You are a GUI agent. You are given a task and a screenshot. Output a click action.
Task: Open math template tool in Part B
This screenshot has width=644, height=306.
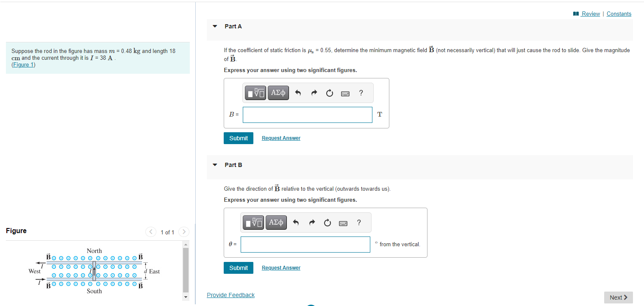254,223
